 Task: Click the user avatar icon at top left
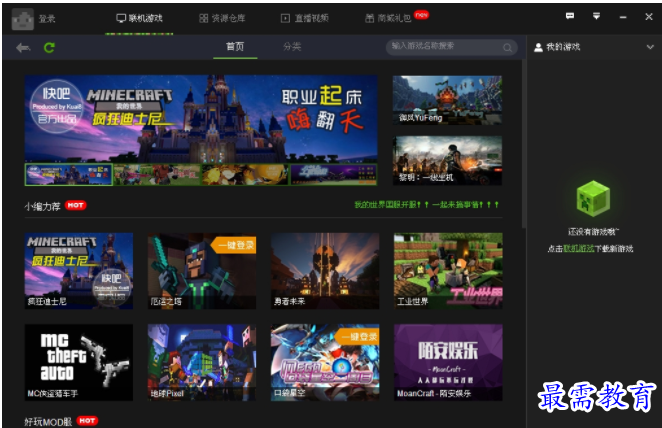point(22,19)
